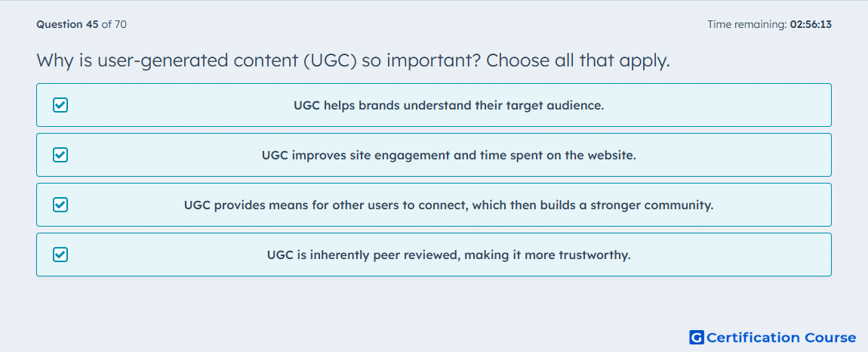
Task: Uncheck the 'understand their target audience' checkbox
Action: click(x=60, y=105)
